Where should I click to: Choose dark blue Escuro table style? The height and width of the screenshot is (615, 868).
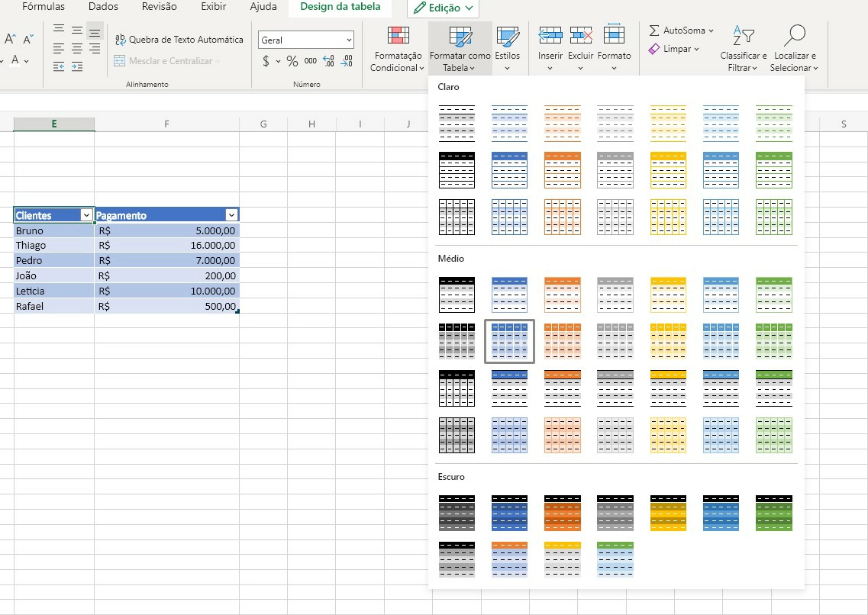coord(509,514)
